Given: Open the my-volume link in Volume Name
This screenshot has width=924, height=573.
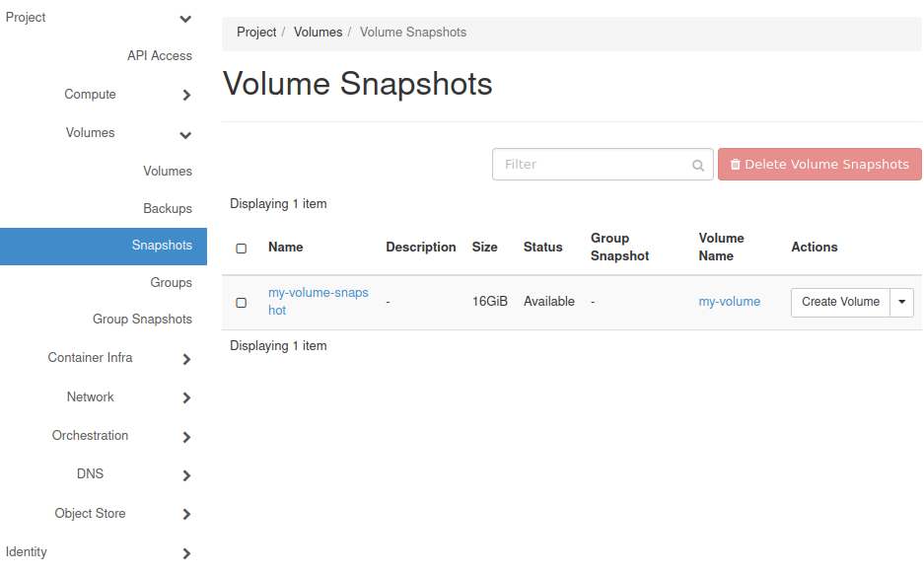Looking at the screenshot, I should click(729, 302).
